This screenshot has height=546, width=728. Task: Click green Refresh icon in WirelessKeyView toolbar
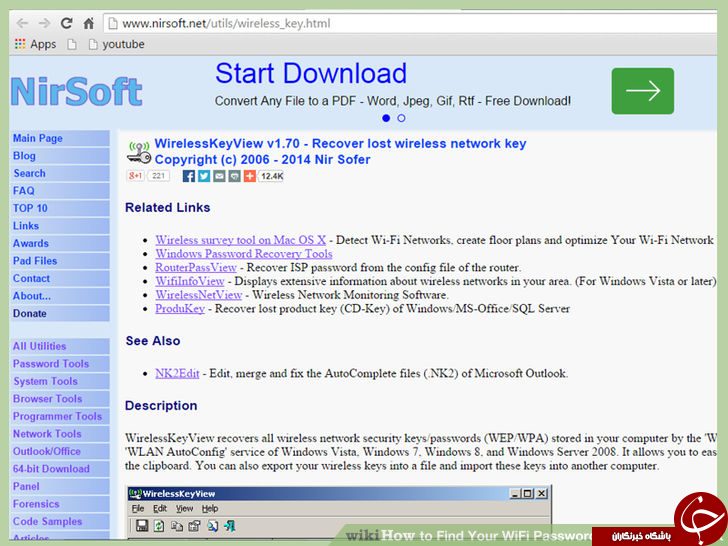pyautogui.click(x=159, y=526)
